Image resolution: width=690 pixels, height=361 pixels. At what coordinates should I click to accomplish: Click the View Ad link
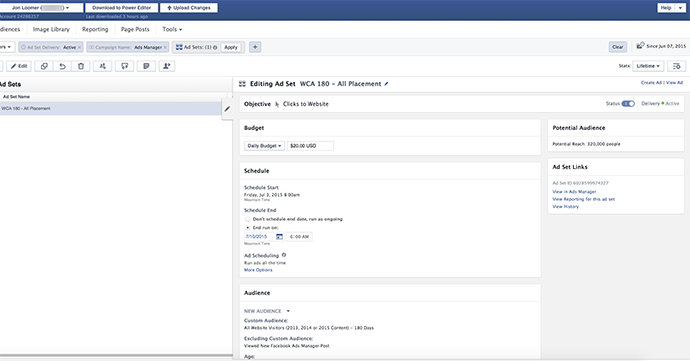point(674,82)
